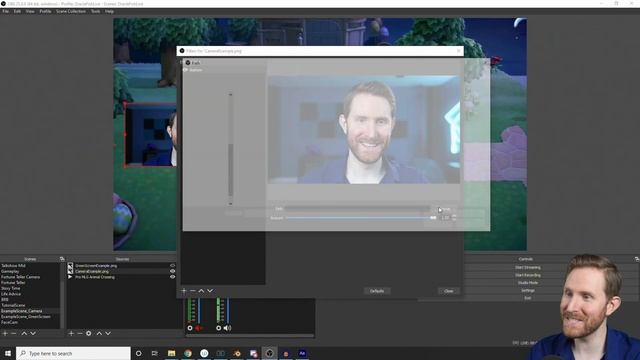
Task: Click the audio mixer horizontal scrollbar
Action: click(250, 336)
